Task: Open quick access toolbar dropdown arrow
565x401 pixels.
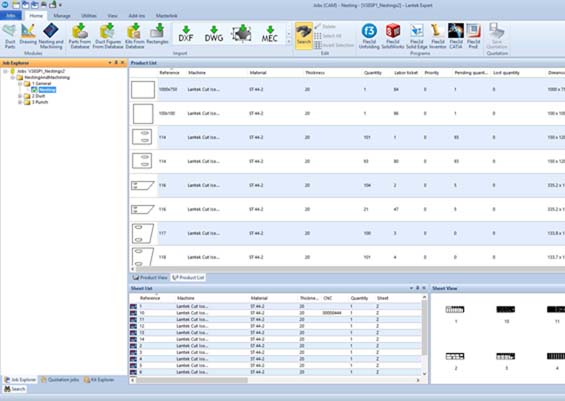Action: click(x=60, y=5)
